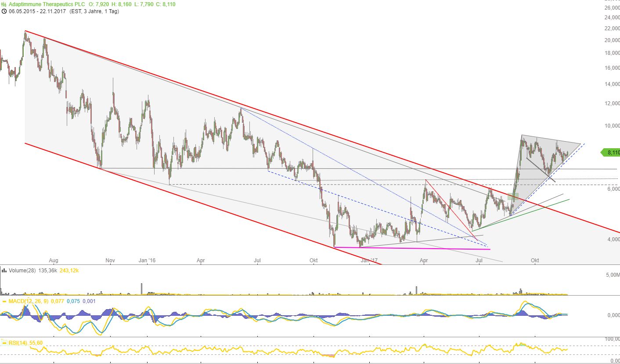Select the magenta horizontal support line
This screenshot has height=364, width=620.
click(x=412, y=248)
